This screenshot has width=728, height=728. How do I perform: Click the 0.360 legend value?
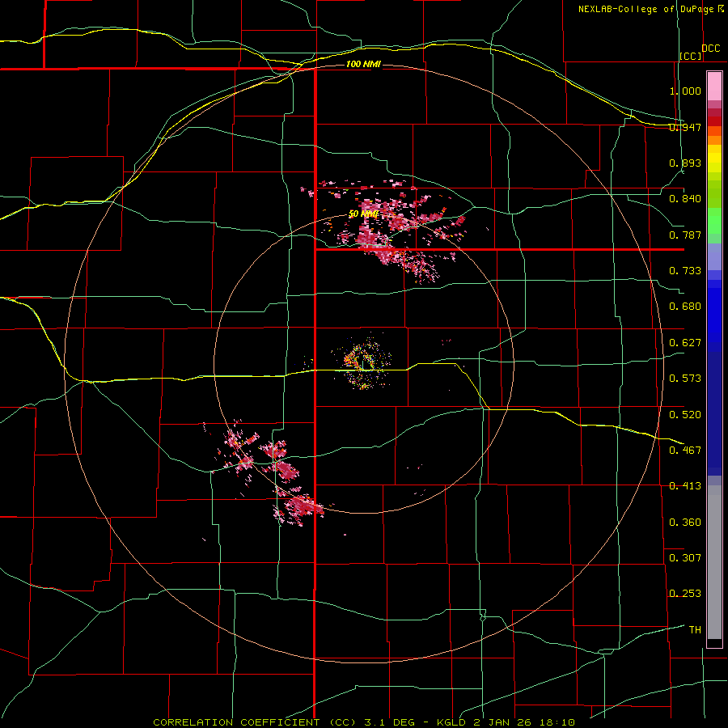pyautogui.click(x=685, y=523)
